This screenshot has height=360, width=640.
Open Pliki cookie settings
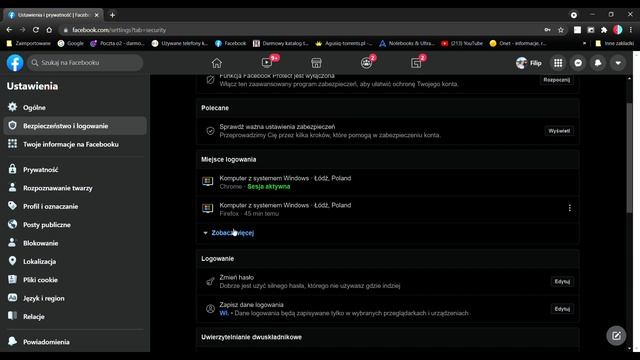75,280
